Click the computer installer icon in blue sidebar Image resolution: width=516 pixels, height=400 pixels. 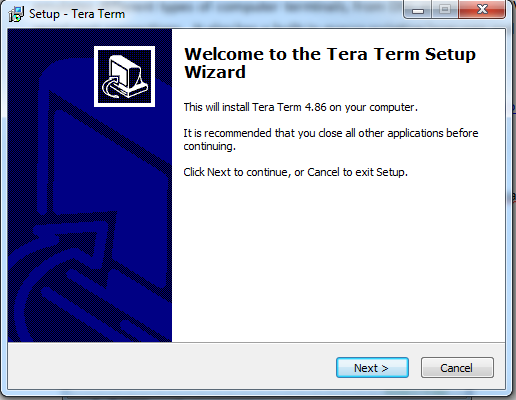pyautogui.click(x=124, y=76)
